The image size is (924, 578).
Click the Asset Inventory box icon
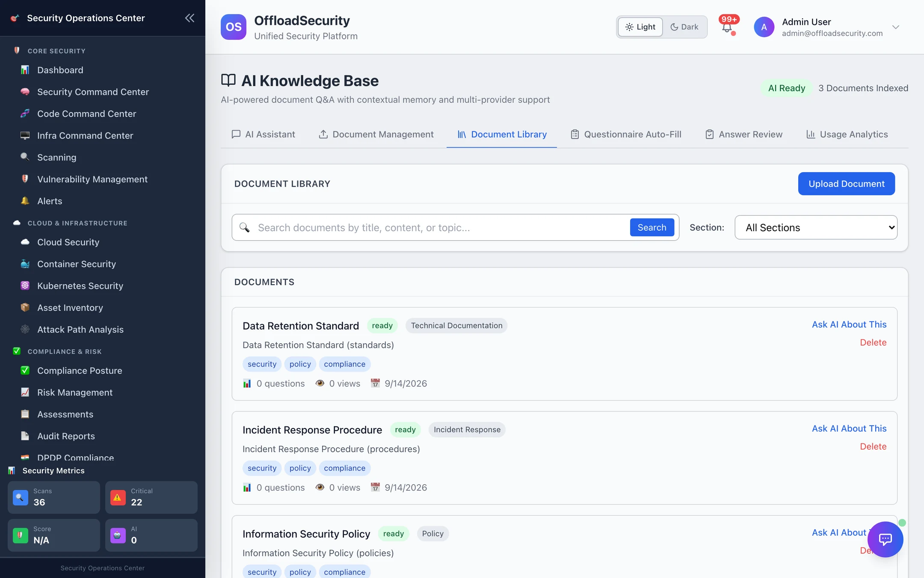click(x=25, y=307)
